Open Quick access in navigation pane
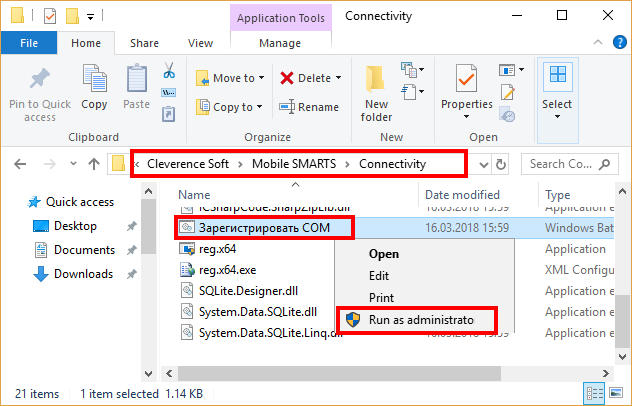 click(71, 202)
